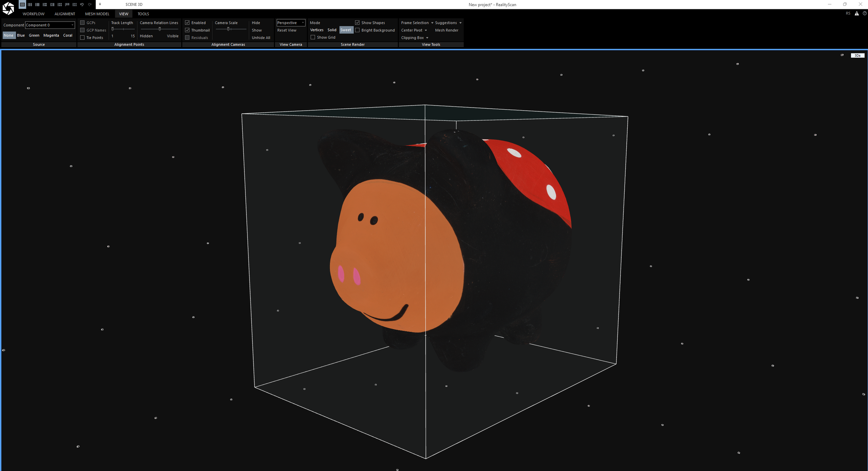Select the VIEW ribbon tab

pos(124,14)
